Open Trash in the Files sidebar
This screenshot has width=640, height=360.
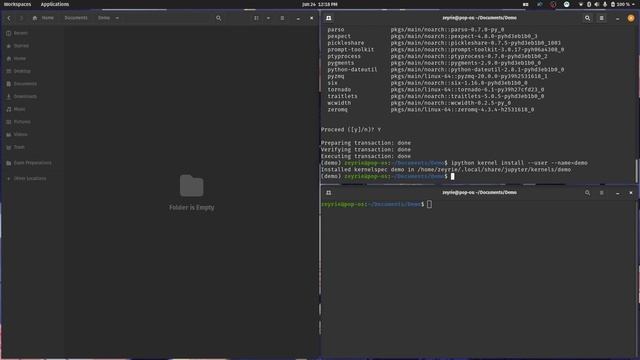click(x=32, y=147)
